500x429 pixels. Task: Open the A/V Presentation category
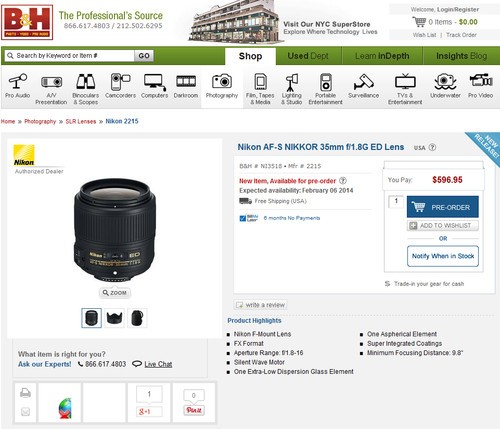51,89
